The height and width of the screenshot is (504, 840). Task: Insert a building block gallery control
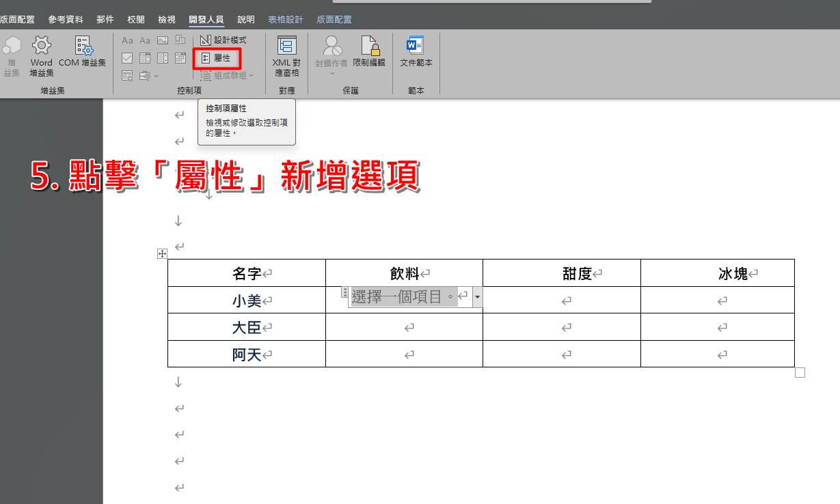(180, 40)
